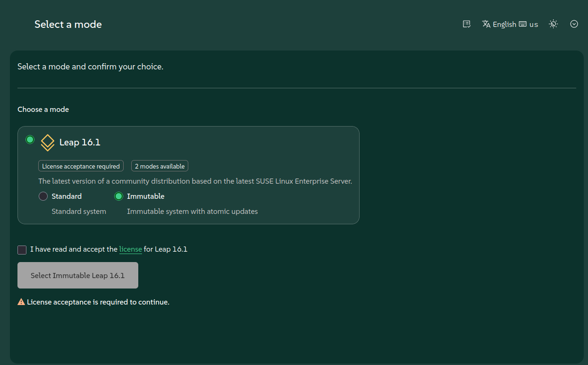Screen dimensions: 588x365
Task: Open the release notes icon in header
Action: tap(467, 24)
